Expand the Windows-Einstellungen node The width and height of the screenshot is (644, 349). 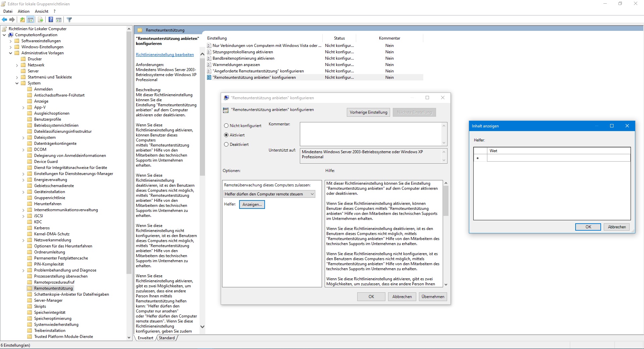[x=10, y=47]
